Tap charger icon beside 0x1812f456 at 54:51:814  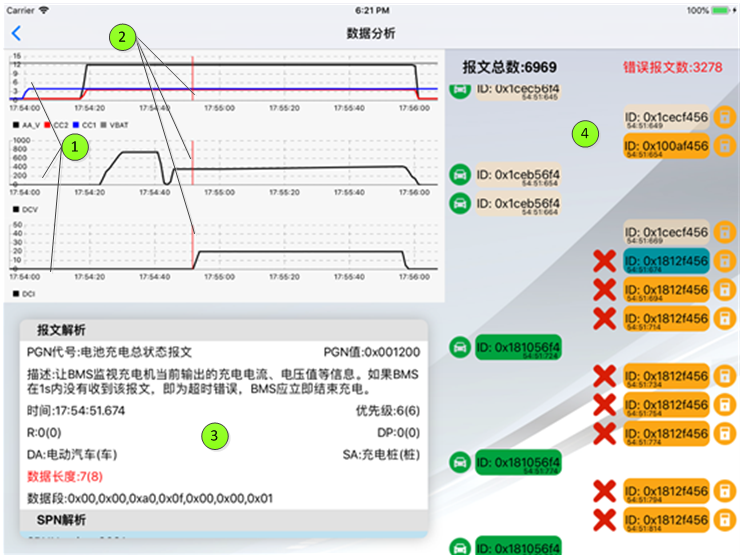(725, 520)
